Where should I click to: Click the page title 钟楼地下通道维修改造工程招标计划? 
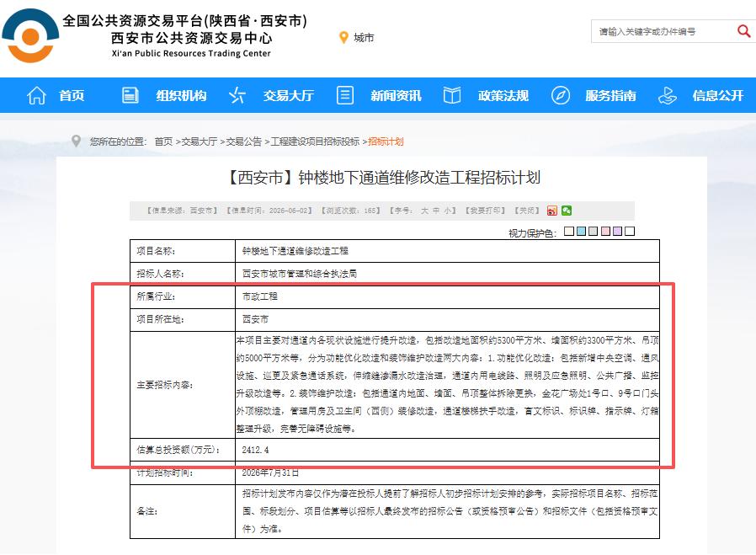point(383,178)
